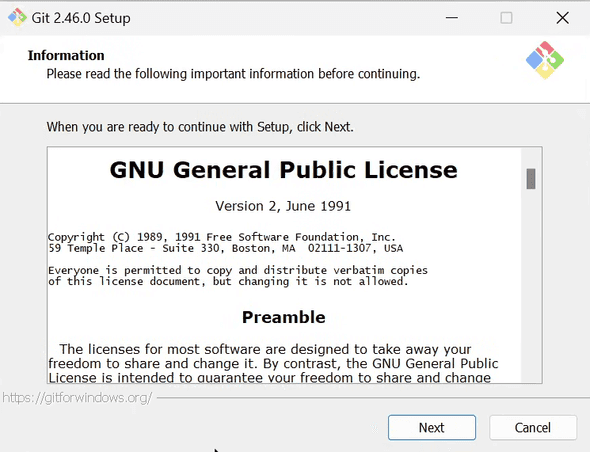
Task: Click the Copyright 1989, 1991 Free Software Foundation line
Action: (222, 237)
